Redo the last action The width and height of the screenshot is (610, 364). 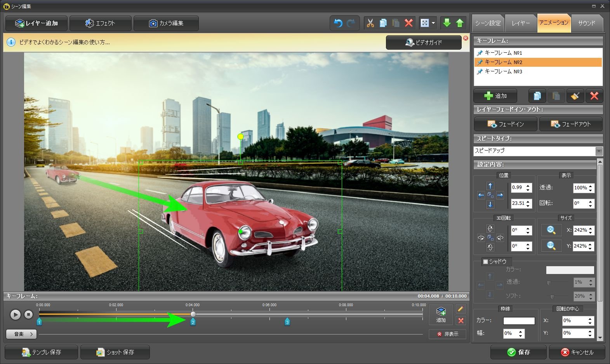(x=351, y=23)
